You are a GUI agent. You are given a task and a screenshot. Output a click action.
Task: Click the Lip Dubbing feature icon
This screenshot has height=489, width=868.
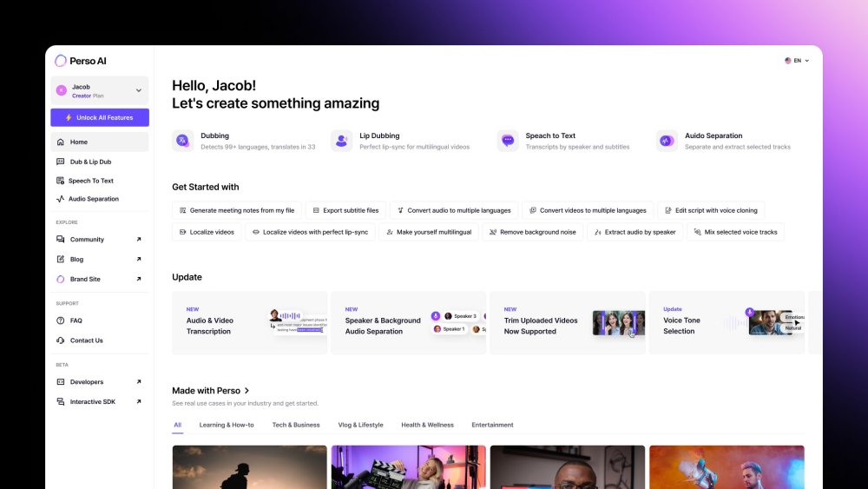pyautogui.click(x=341, y=141)
